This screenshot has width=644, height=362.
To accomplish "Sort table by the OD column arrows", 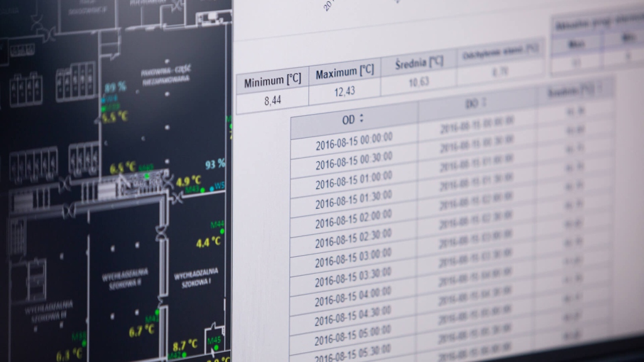I will 361,118.
